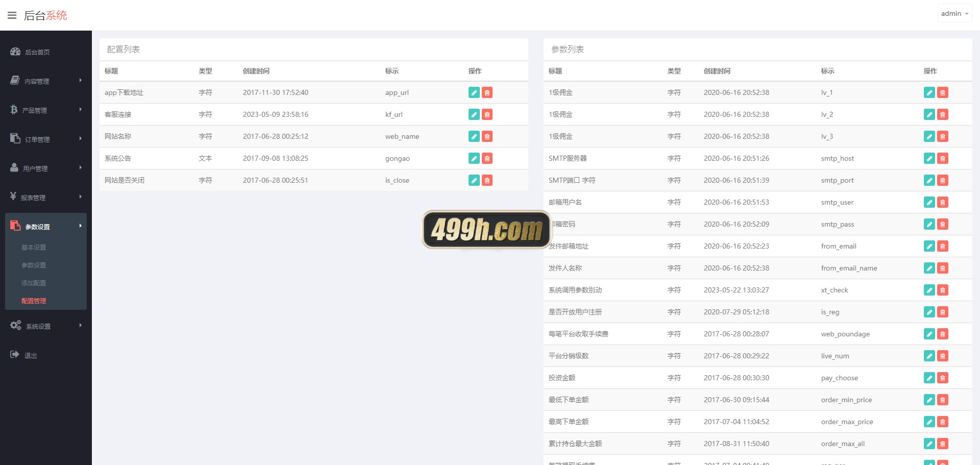Click the 平台分销级数 title cell
Screen dimensions: 980x465
(569, 356)
